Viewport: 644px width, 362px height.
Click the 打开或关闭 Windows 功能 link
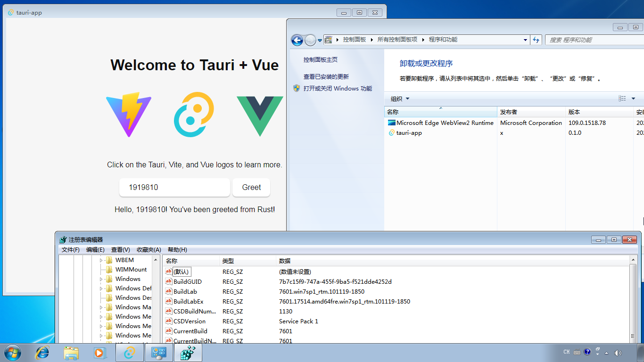pyautogui.click(x=338, y=89)
